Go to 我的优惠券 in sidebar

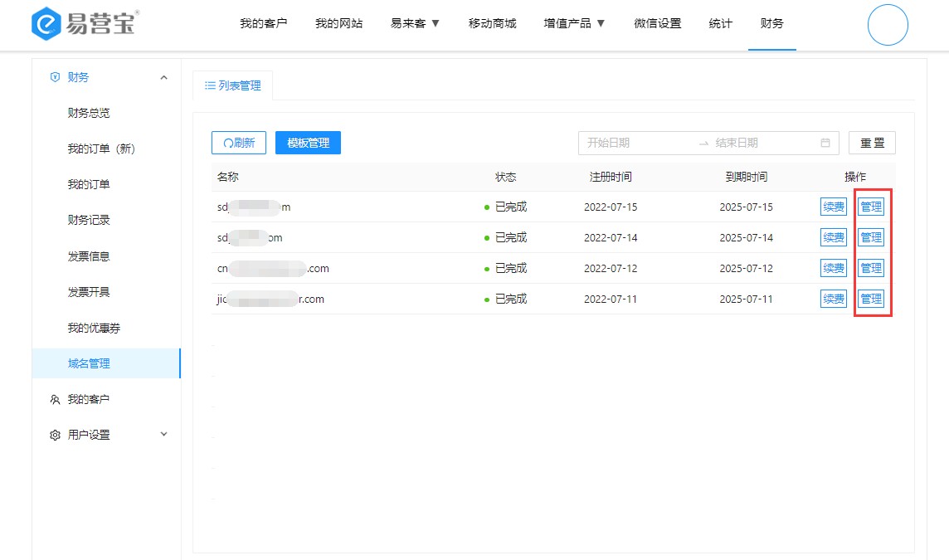point(94,328)
